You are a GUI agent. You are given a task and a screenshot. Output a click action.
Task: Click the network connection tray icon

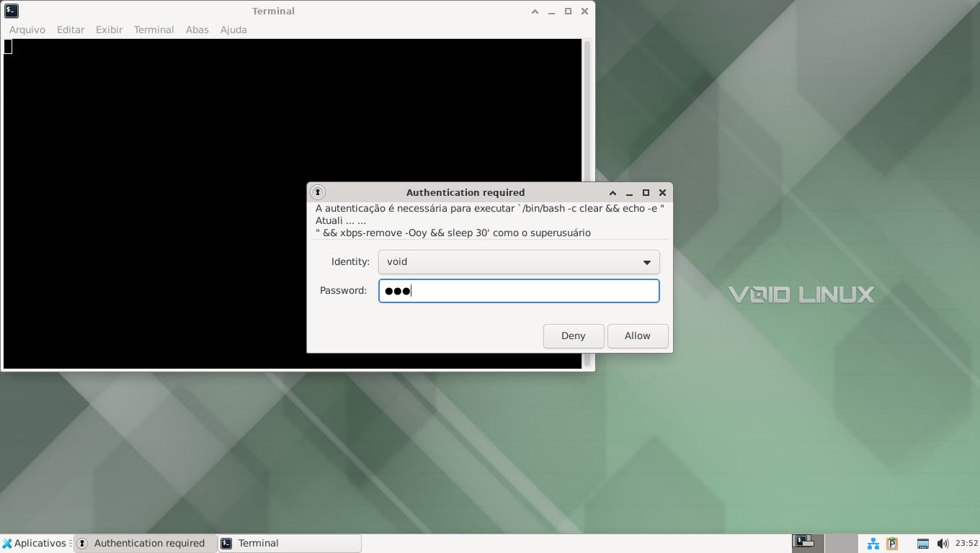(x=873, y=544)
